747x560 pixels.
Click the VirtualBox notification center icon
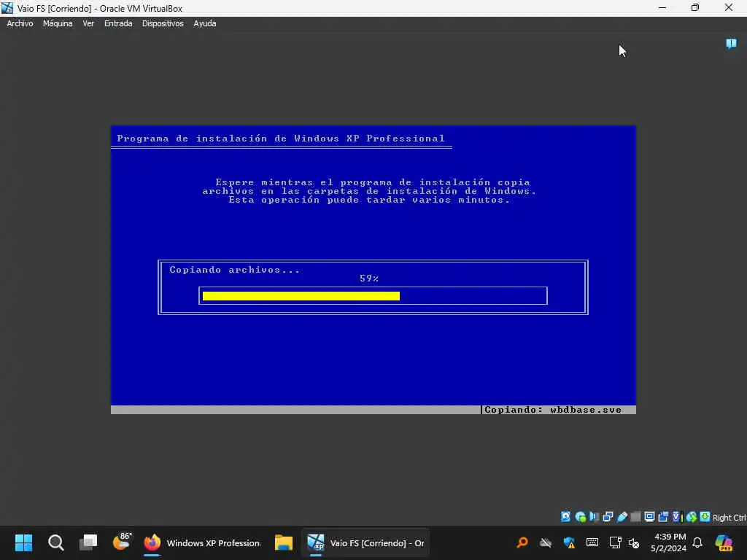(731, 44)
